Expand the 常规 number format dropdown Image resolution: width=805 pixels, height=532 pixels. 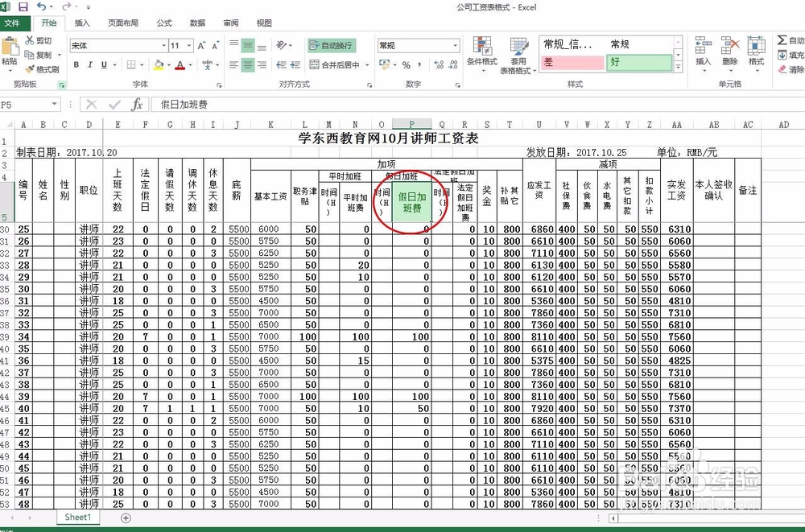pos(456,45)
